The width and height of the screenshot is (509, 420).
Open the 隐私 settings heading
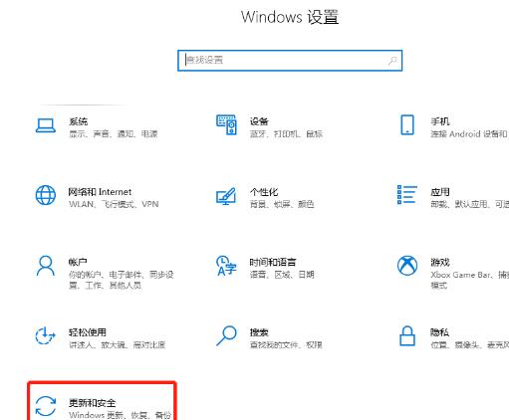click(x=439, y=332)
